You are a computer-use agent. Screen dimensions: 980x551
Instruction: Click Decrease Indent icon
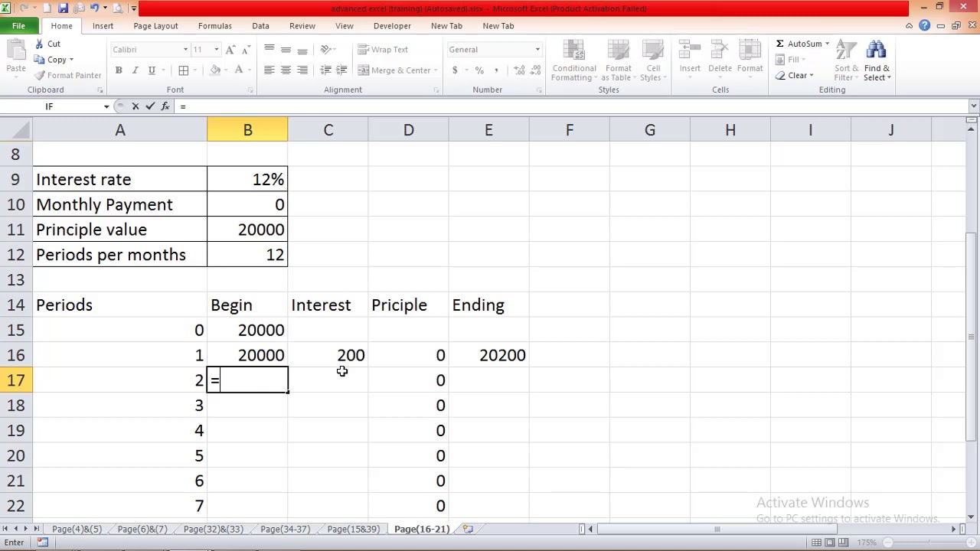(x=325, y=70)
